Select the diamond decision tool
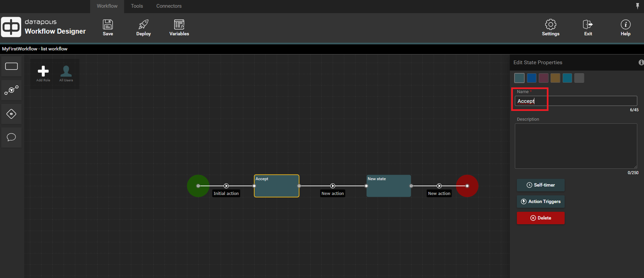 click(11, 114)
